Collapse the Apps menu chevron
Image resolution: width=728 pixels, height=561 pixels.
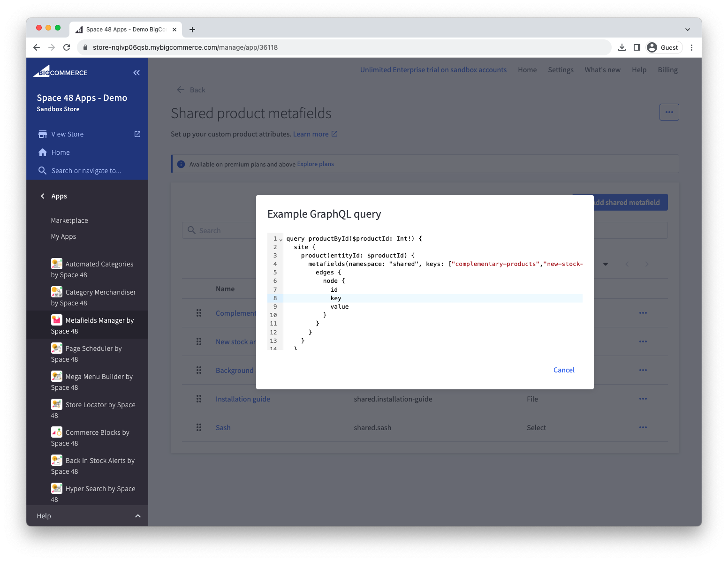click(43, 196)
